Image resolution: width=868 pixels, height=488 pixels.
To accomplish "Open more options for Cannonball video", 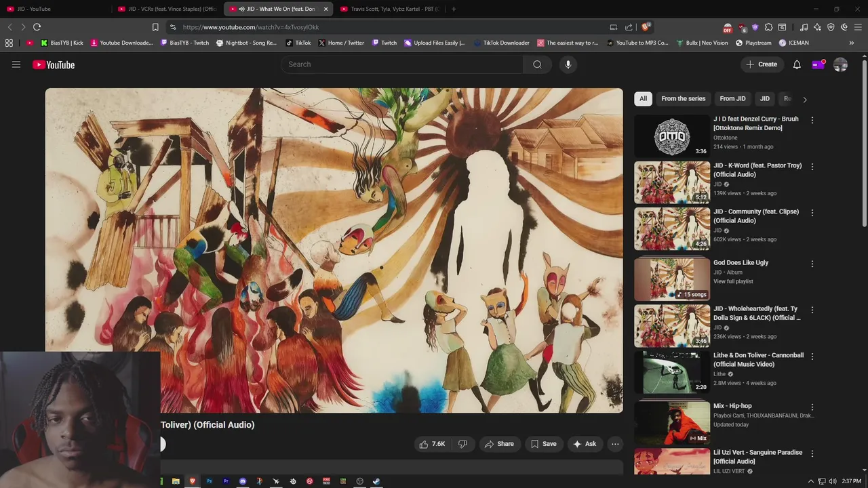I will (x=812, y=357).
